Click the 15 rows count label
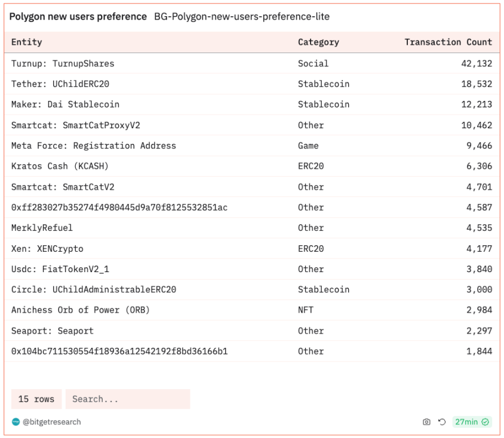 pos(36,399)
